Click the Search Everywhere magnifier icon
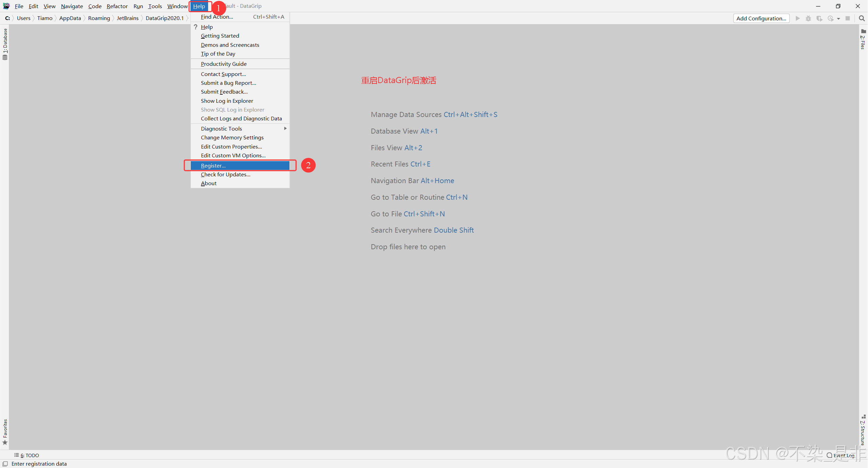 (x=862, y=18)
